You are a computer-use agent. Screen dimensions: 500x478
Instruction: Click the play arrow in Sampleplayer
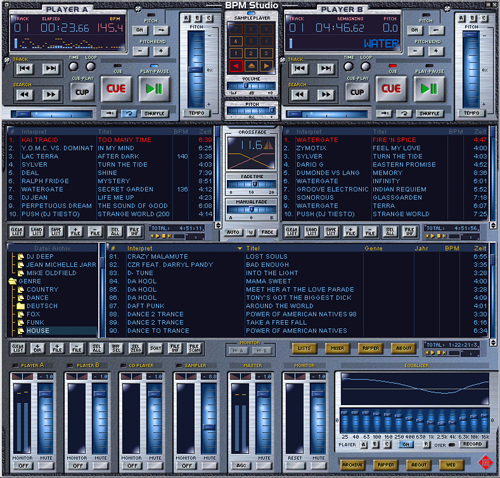tap(266, 66)
